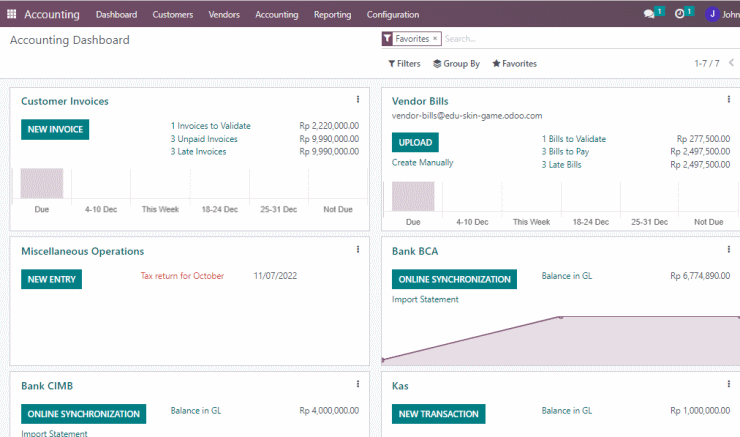Click the Kas card title

click(400, 386)
